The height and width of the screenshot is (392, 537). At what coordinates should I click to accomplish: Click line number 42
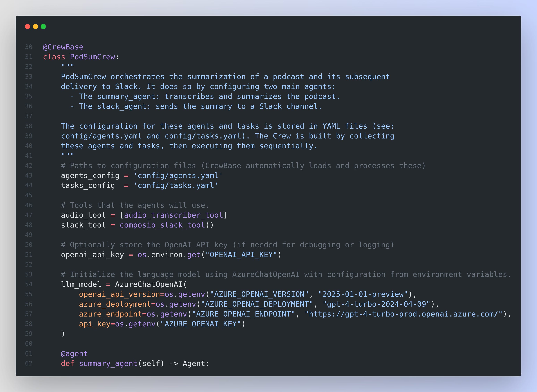point(29,166)
